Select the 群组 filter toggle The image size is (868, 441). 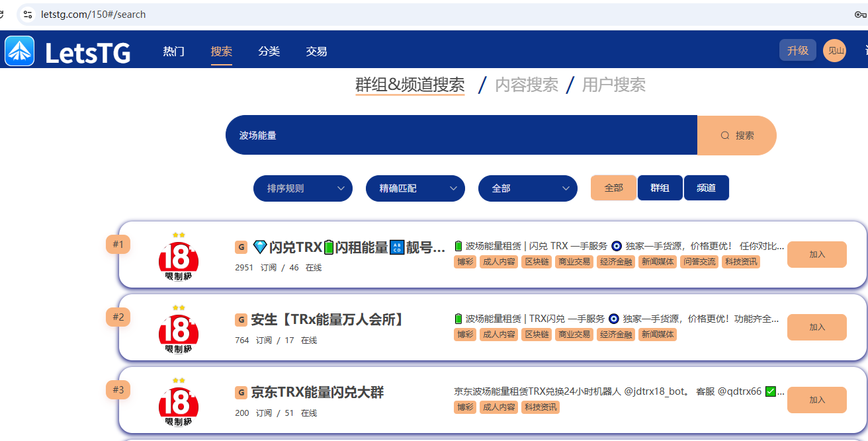click(660, 188)
